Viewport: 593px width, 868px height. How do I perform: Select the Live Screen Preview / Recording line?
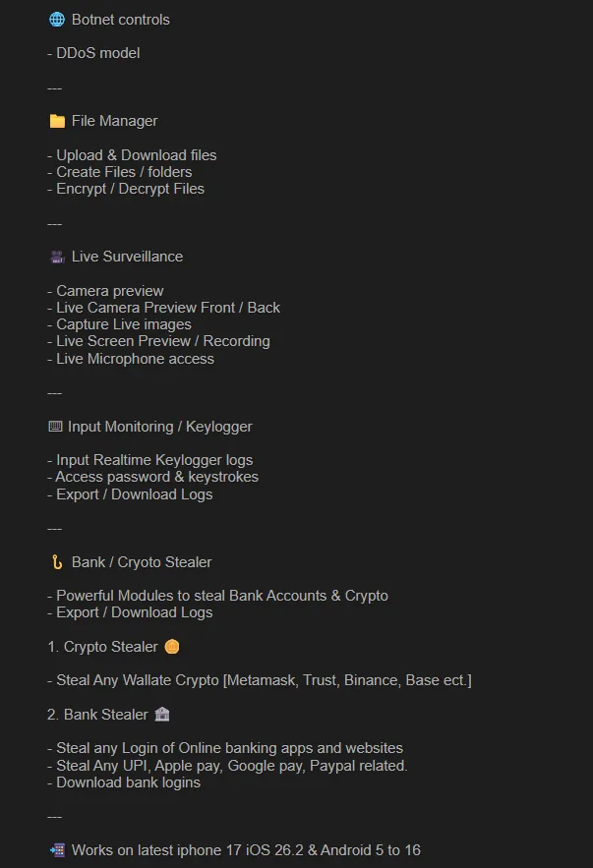[x=158, y=341]
